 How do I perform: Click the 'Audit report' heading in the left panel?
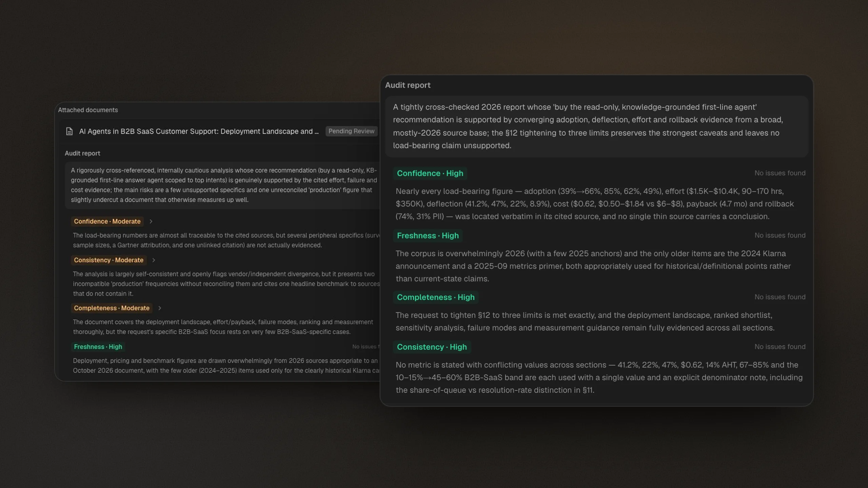point(82,154)
